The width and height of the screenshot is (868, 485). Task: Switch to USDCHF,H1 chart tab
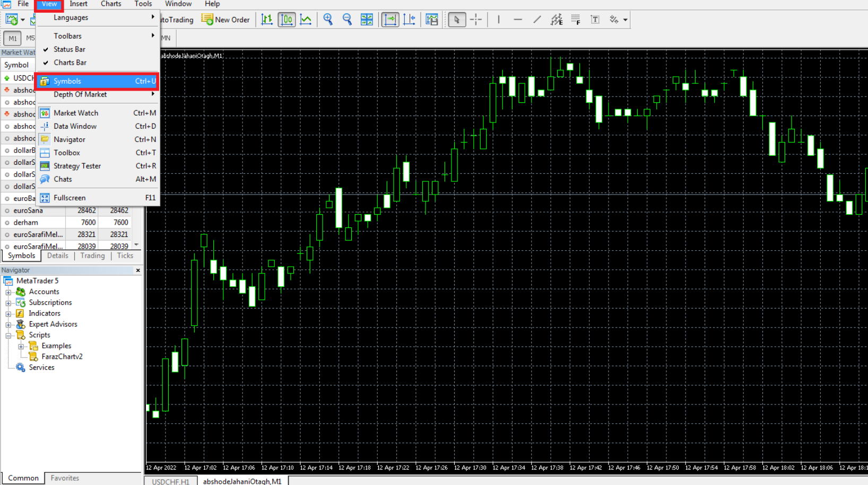170,481
